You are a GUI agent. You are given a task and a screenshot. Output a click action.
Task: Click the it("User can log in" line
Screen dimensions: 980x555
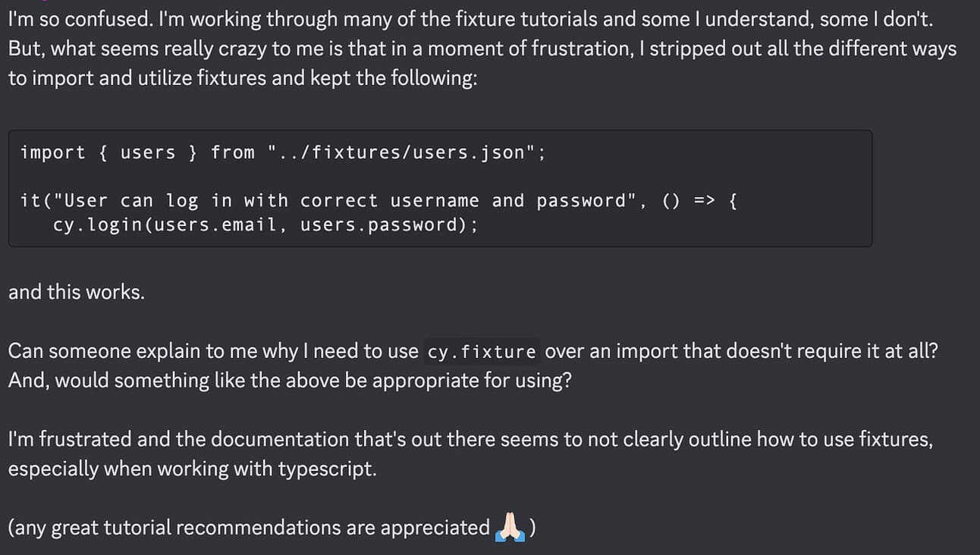378,201
